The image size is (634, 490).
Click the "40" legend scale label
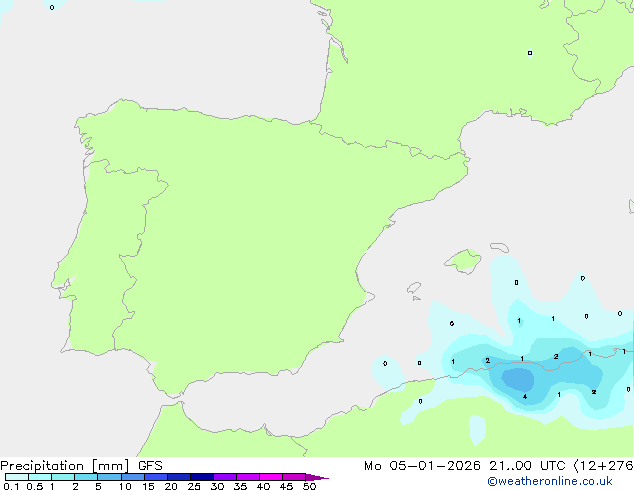pyautogui.click(x=263, y=486)
